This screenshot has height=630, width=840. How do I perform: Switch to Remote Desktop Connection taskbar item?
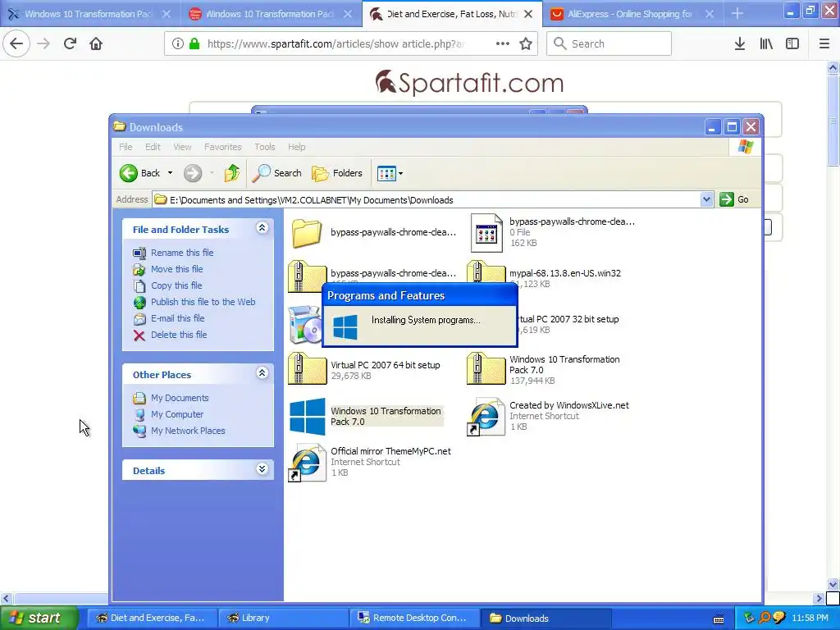point(413,618)
